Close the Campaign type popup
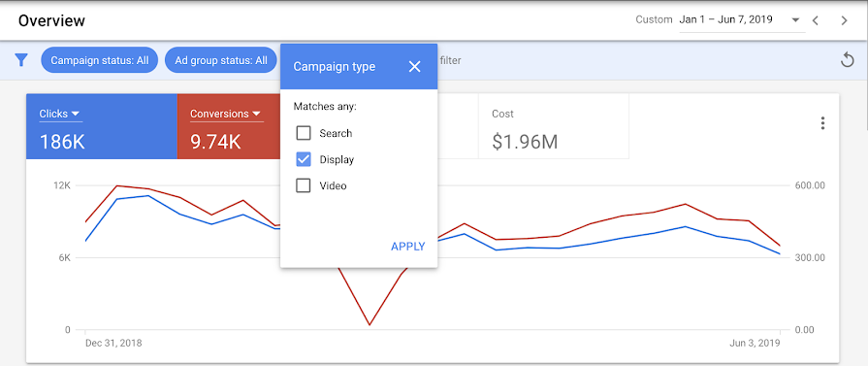868x366 pixels. tap(415, 67)
